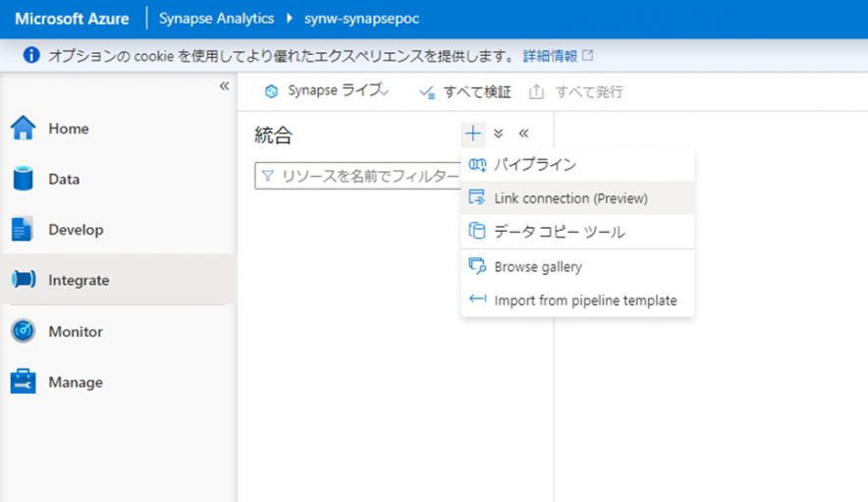Viewport: 868px width, 502px height.
Task: Open the Home hub icon
Action: [x=23, y=129]
